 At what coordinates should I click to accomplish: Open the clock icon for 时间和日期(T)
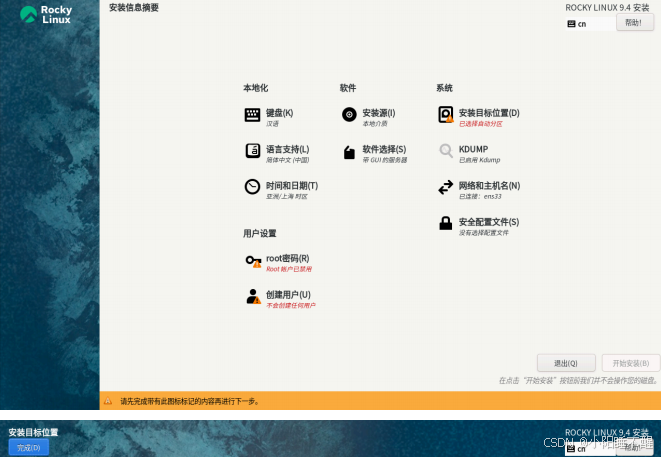pyautogui.click(x=253, y=187)
